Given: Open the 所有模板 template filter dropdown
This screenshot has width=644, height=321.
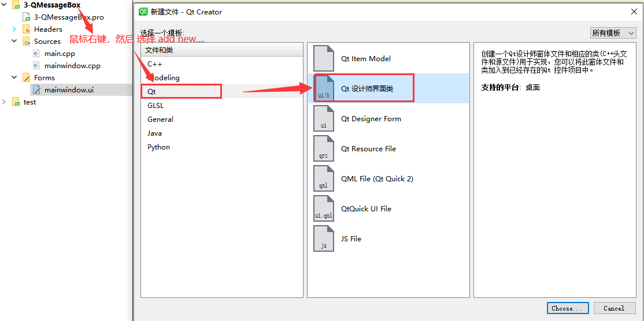Looking at the screenshot, I should 613,33.
